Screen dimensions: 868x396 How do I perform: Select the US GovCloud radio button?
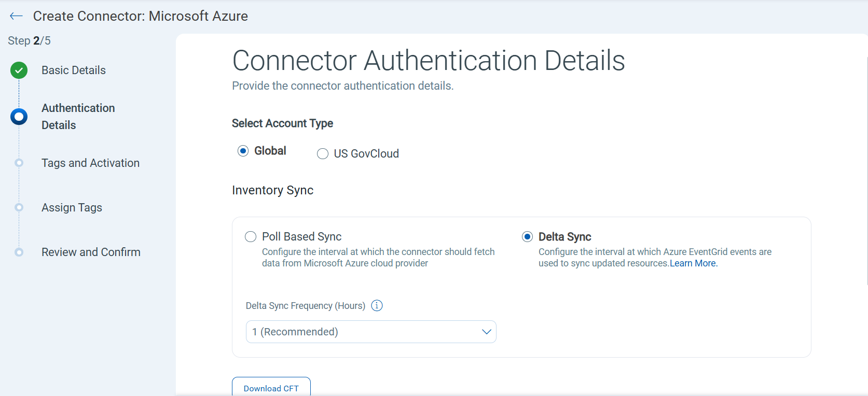(323, 154)
